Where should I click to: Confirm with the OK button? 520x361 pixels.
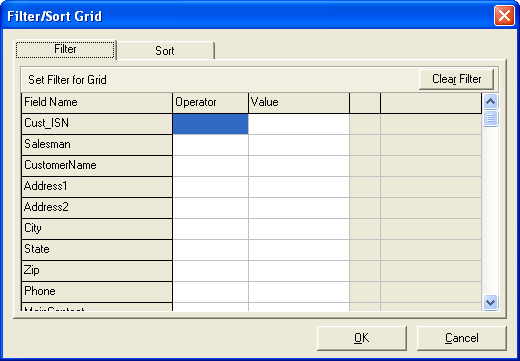[x=362, y=338]
